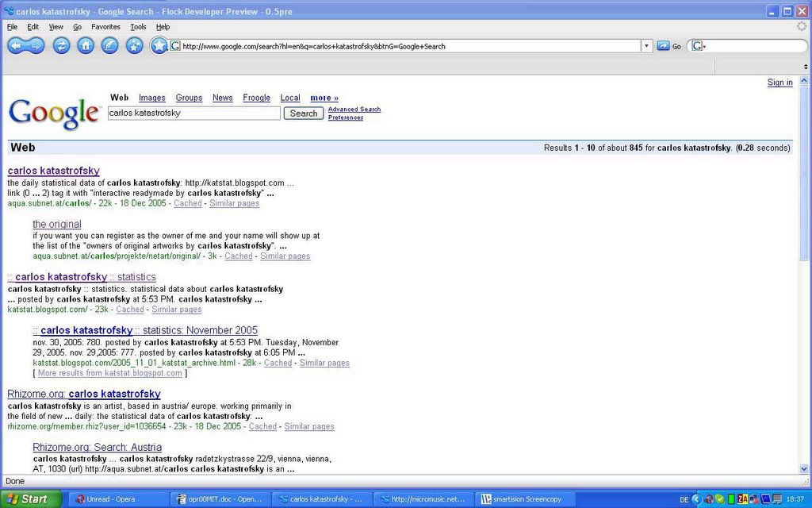The height and width of the screenshot is (508, 812).
Task: Click the Google favicon in the address bar
Action: point(175,46)
